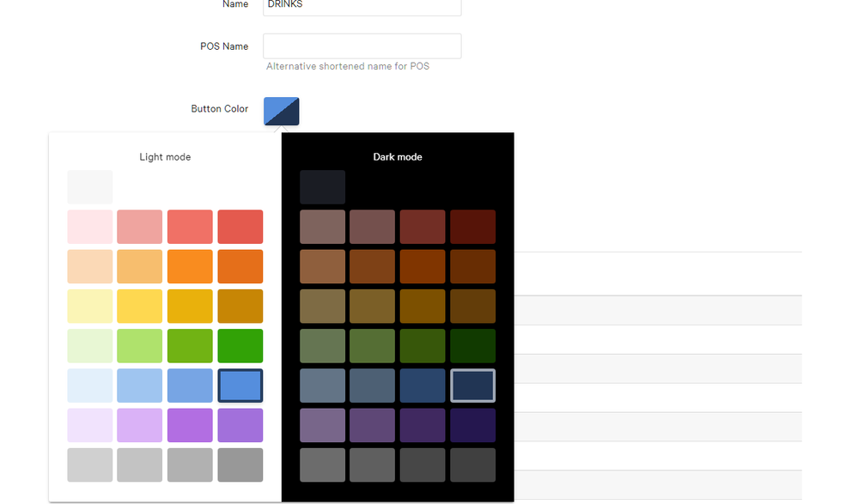The height and width of the screenshot is (504, 858).
Task: Click the Name input field containing DRINKS
Action: 362,6
